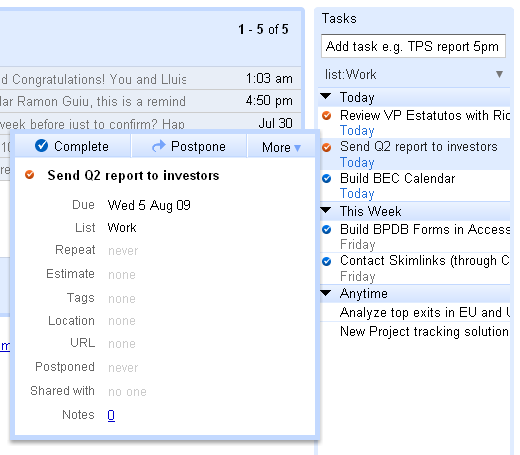Click the Postpone arrow icon
The width and height of the screenshot is (520, 455).
click(x=158, y=146)
